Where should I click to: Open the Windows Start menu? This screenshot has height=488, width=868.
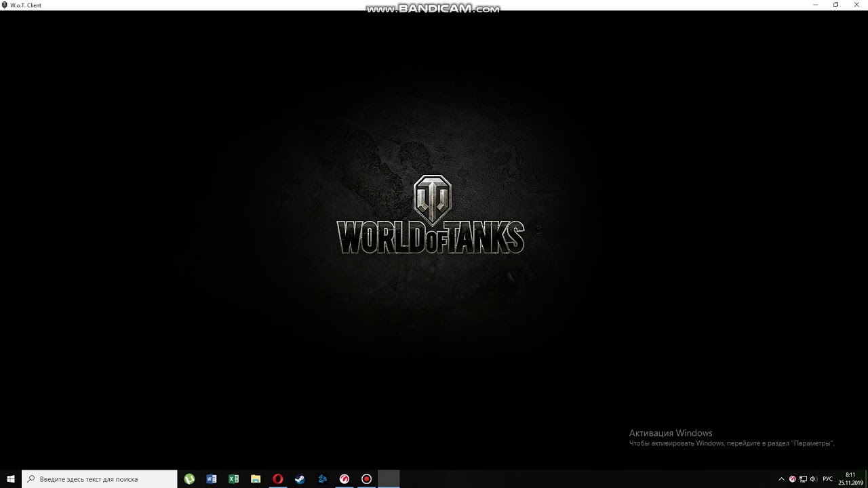click(11, 479)
